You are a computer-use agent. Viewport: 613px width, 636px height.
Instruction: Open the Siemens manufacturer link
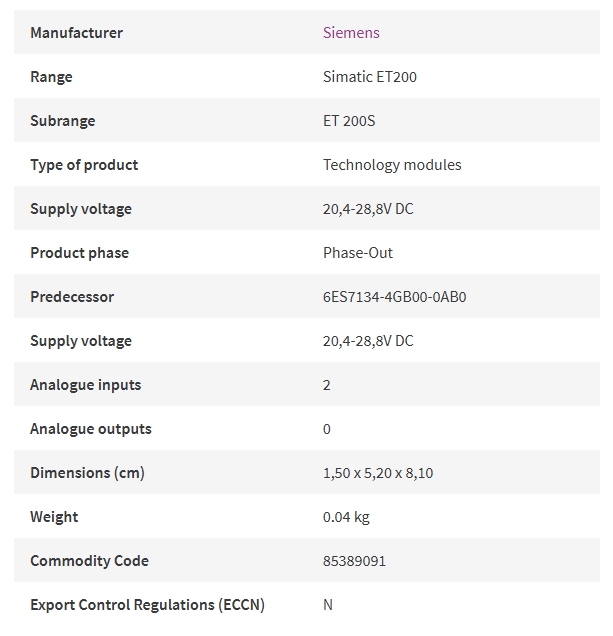point(351,32)
